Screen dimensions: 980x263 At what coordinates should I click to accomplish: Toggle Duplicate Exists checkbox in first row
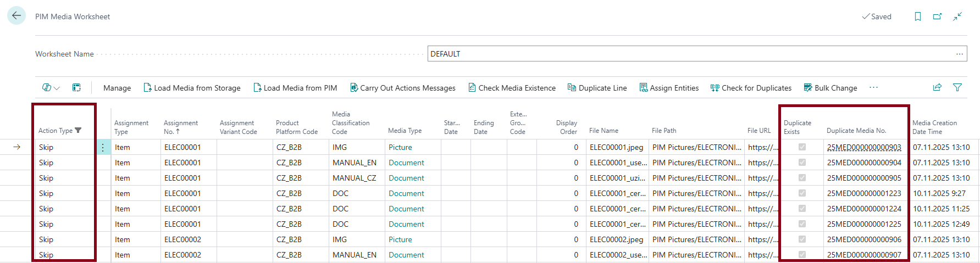(x=802, y=147)
